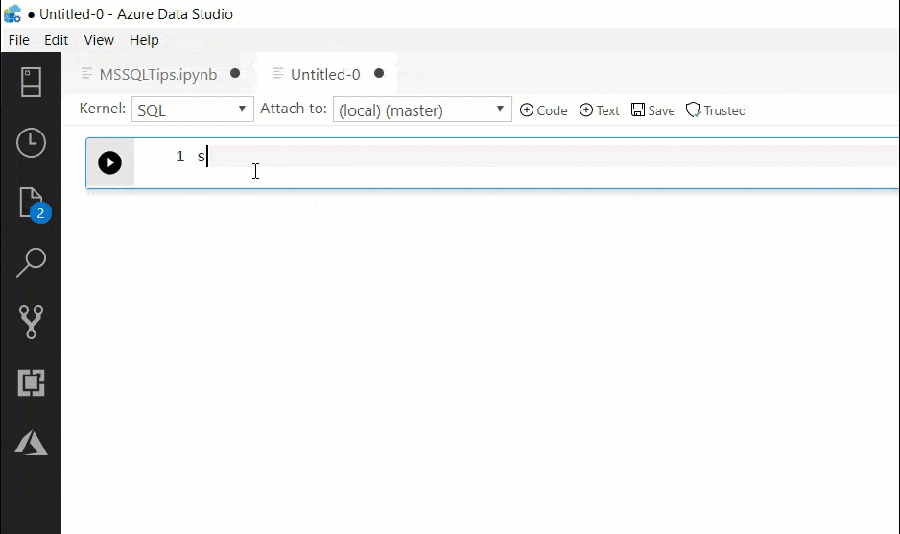Open the Help menu
The image size is (900, 534).
pos(144,40)
